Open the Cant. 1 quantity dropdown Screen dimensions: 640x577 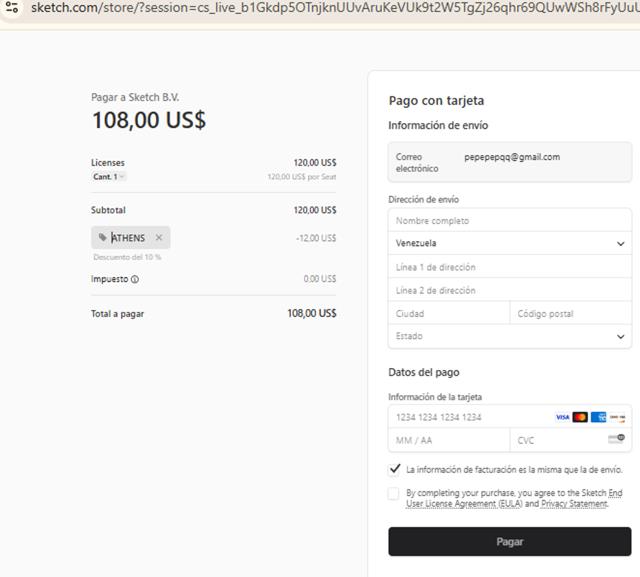109,177
